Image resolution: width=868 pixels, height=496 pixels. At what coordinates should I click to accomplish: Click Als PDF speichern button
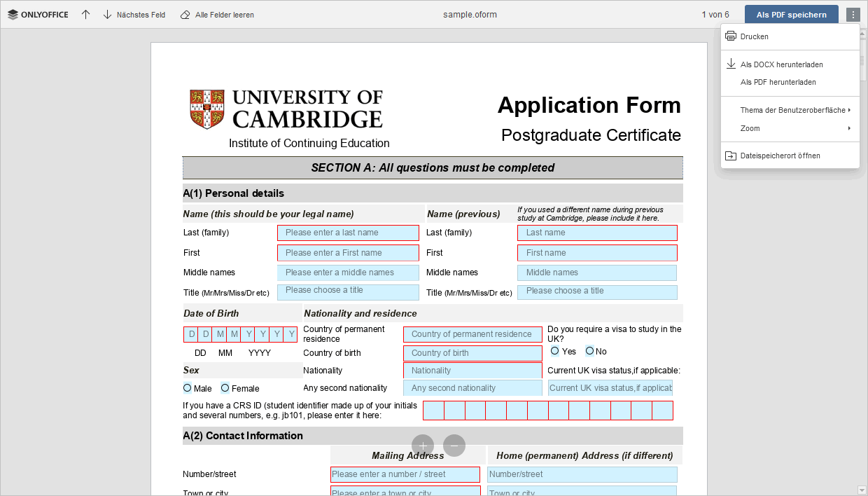[x=791, y=14]
